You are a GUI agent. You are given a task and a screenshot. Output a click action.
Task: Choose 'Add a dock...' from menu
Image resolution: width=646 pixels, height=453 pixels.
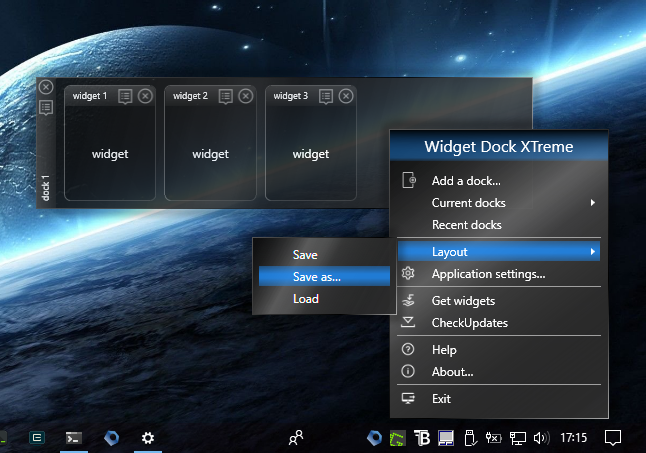tap(499, 181)
